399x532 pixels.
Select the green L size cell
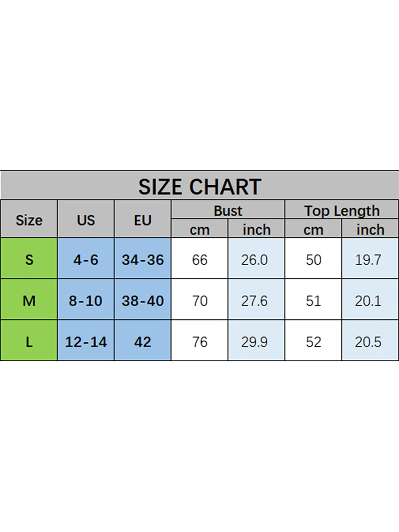(29, 340)
